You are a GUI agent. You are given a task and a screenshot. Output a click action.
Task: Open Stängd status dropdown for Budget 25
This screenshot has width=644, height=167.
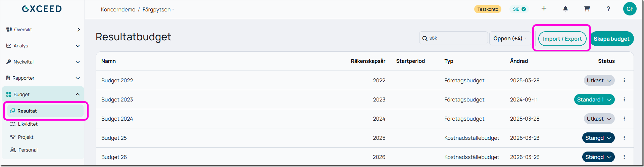pos(598,138)
